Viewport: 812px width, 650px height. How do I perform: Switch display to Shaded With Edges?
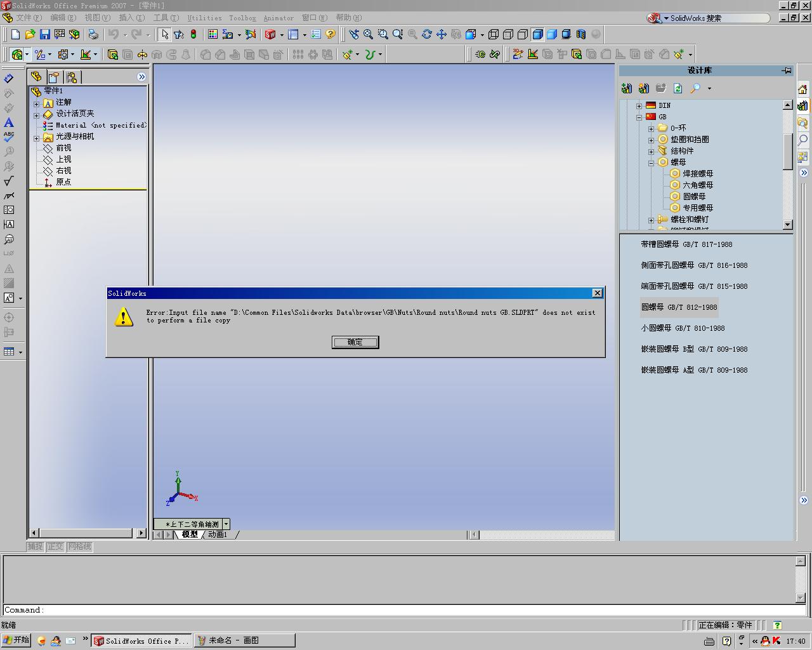(537, 34)
